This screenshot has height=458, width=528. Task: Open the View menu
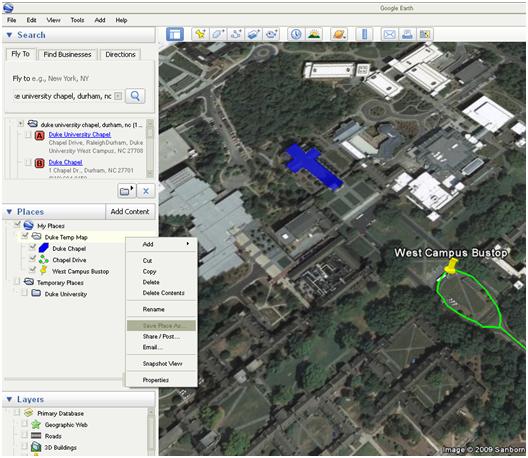tap(54, 20)
